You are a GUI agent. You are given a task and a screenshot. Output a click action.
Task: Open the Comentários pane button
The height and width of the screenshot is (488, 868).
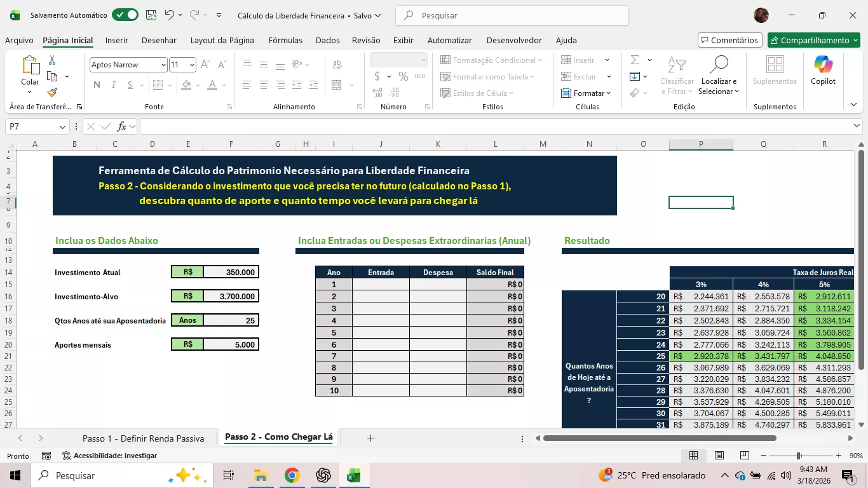click(x=729, y=40)
